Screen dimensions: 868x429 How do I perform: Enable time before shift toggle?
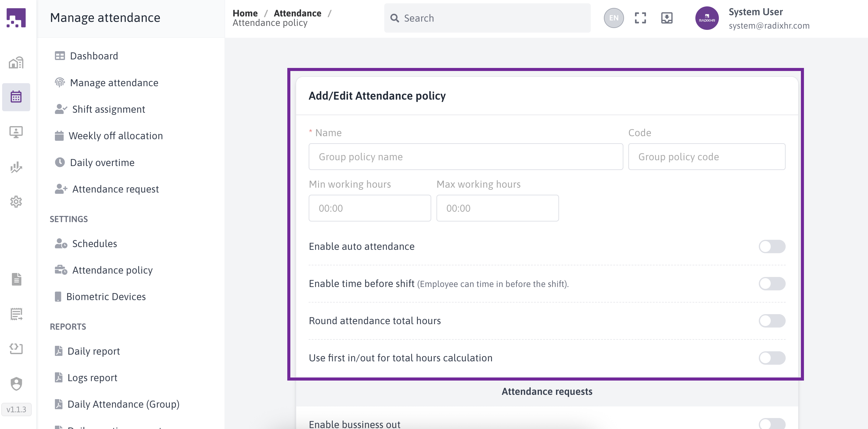[772, 284]
